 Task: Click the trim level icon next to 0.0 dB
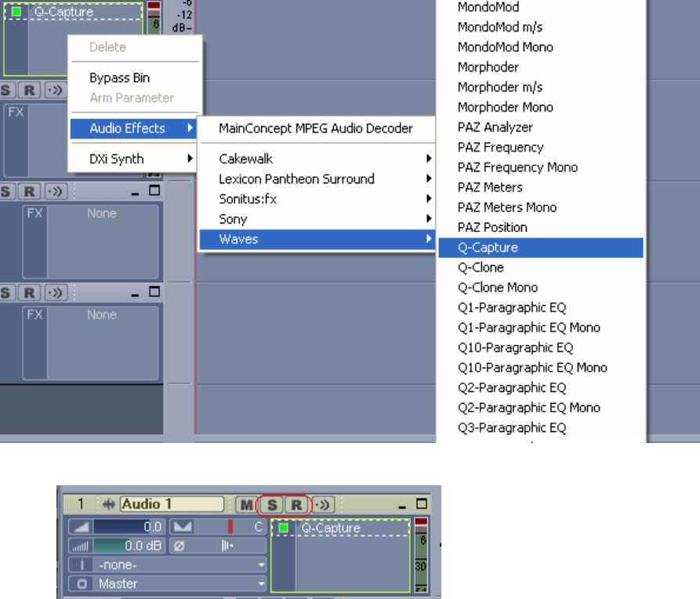pyautogui.click(x=81, y=546)
